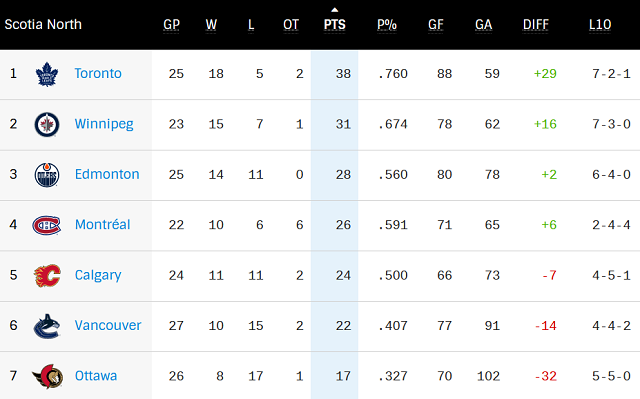Open the Montréal team link
This screenshot has width=640, height=399.
[x=102, y=224]
